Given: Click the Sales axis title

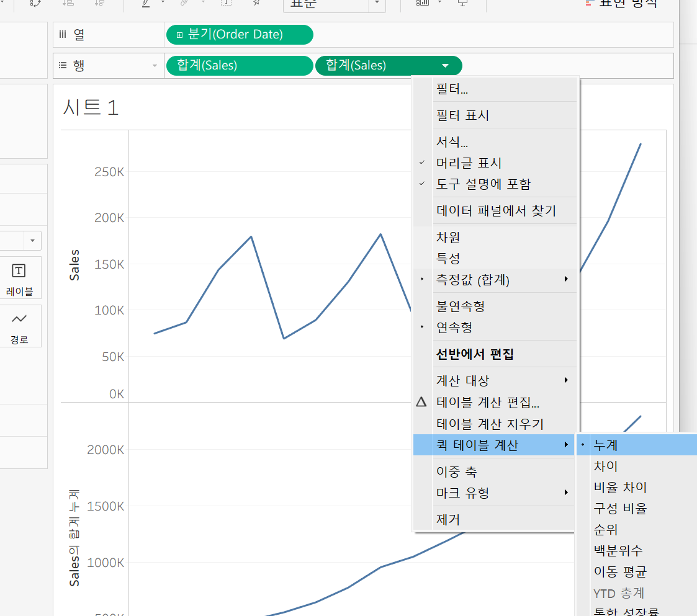Looking at the screenshot, I should click(74, 265).
